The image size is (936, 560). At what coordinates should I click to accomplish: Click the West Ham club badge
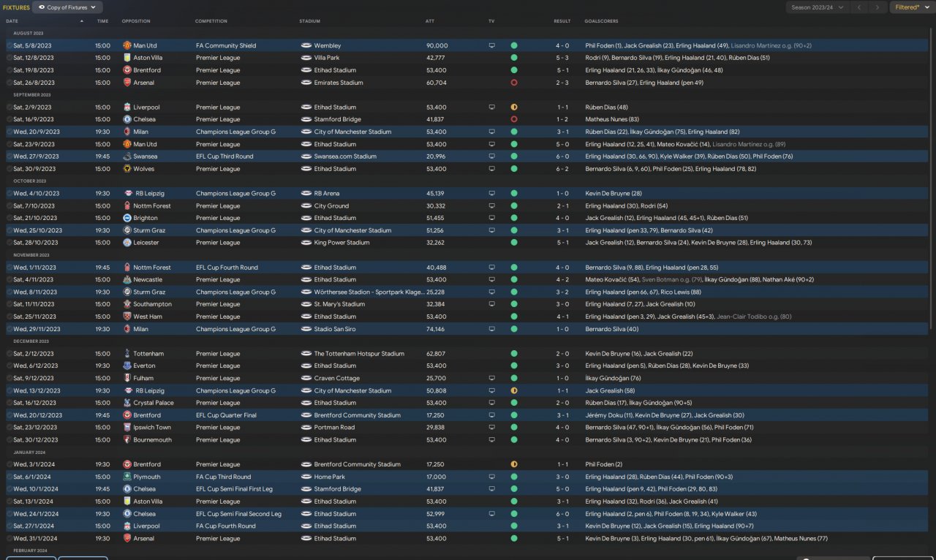click(127, 317)
